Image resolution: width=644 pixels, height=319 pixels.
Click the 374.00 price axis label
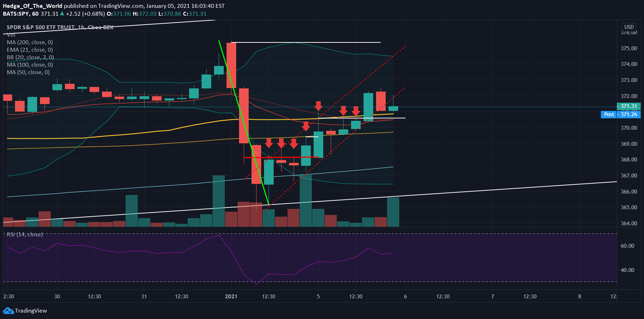pos(629,64)
